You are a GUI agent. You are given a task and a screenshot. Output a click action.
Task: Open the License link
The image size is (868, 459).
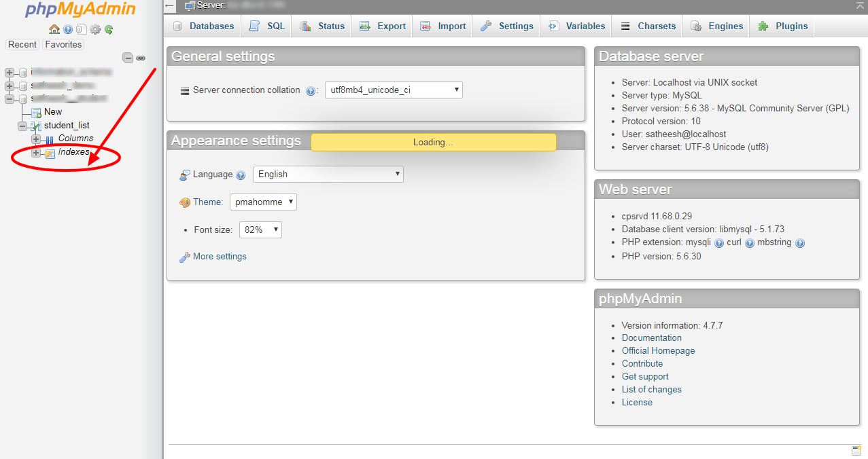click(x=637, y=403)
